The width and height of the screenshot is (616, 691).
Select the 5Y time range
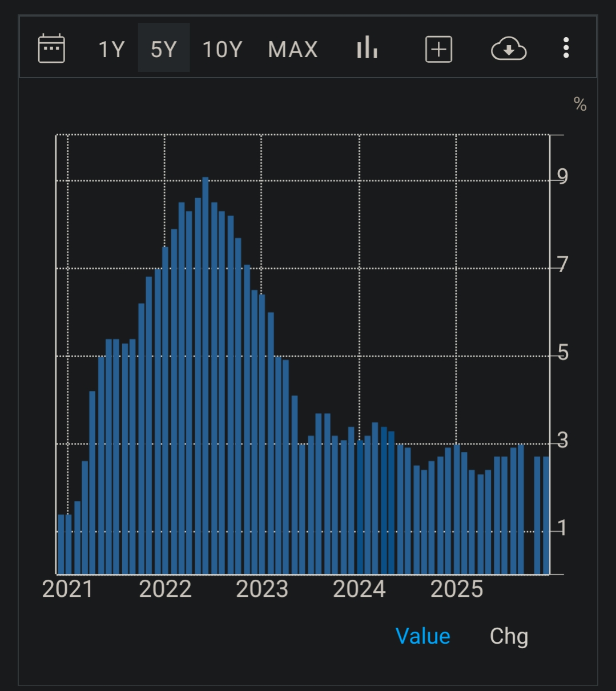point(164,50)
